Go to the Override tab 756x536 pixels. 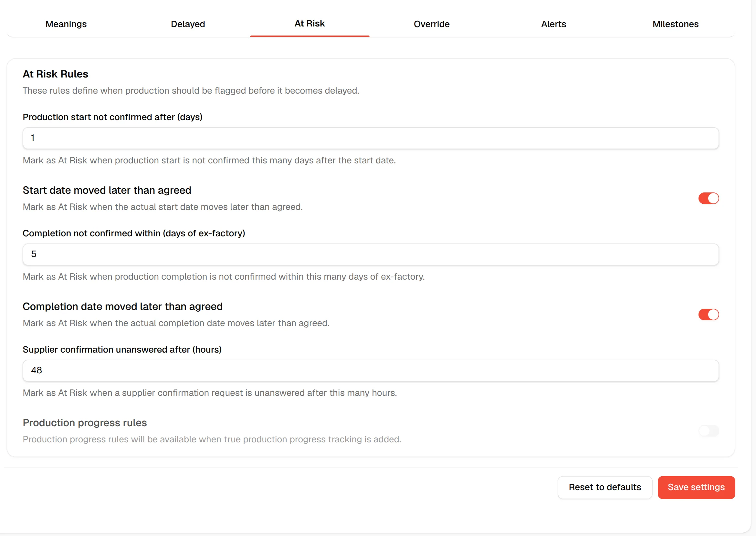point(432,24)
